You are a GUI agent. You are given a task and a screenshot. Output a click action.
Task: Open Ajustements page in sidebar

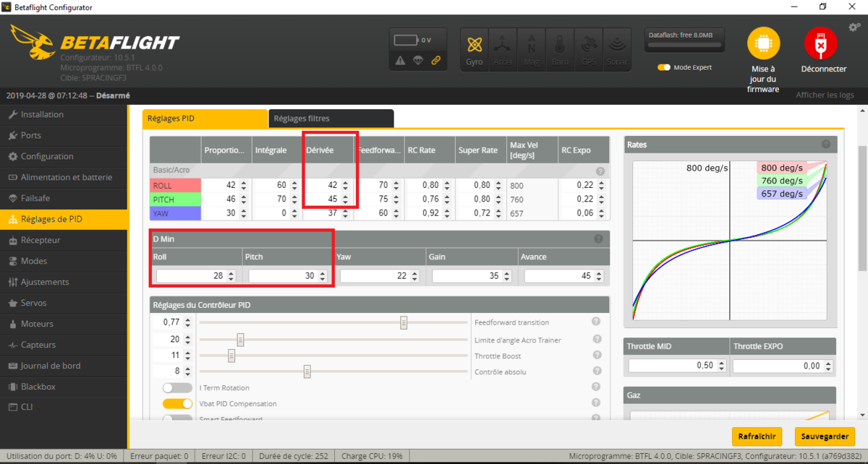[x=64, y=282]
